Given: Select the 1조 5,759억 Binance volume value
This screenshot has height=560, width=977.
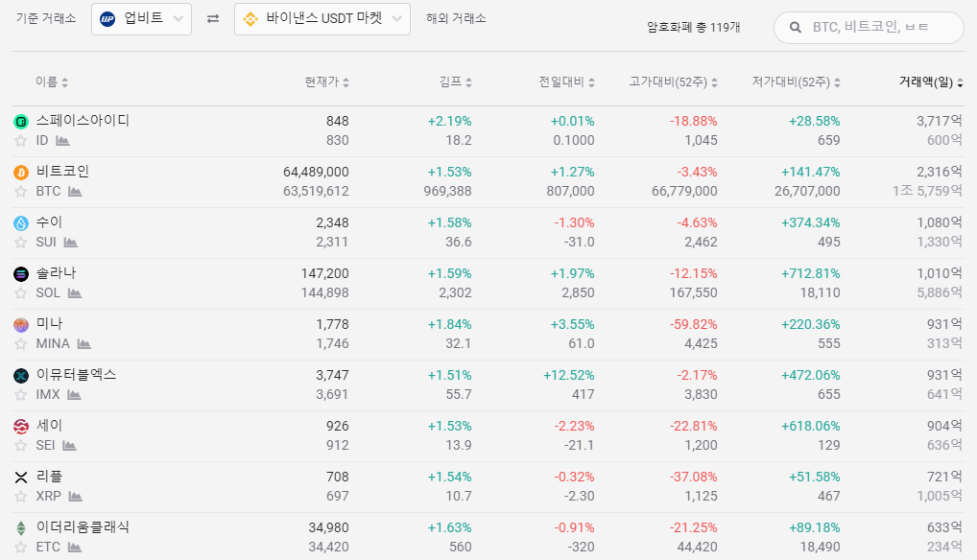Looking at the screenshot, I should 927,191.
